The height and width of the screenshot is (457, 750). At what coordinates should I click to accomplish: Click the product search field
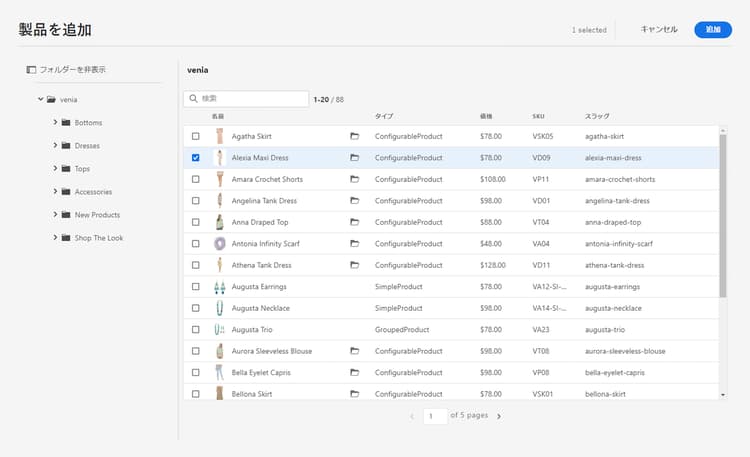tap(246, 99)
